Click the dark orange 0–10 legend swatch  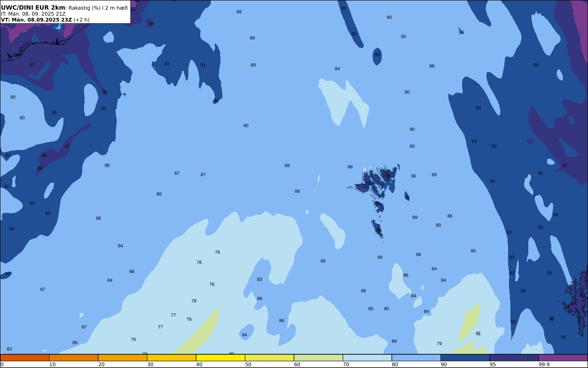click(x=25, y=357)
